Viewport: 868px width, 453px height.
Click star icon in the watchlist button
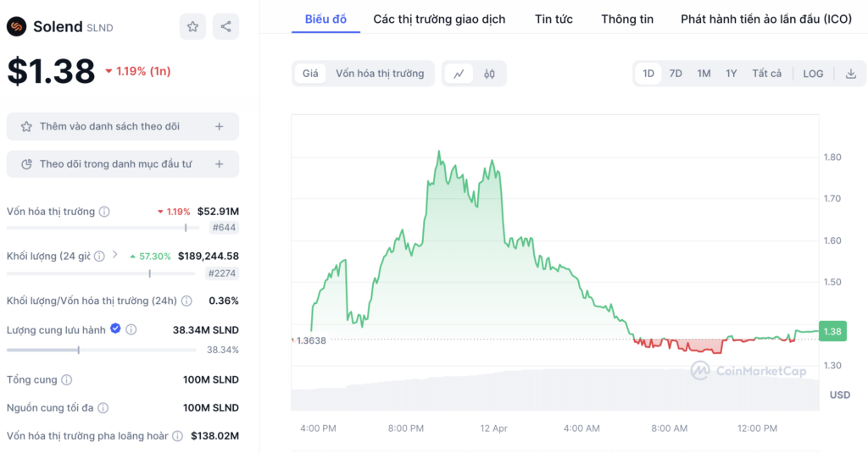26,127
